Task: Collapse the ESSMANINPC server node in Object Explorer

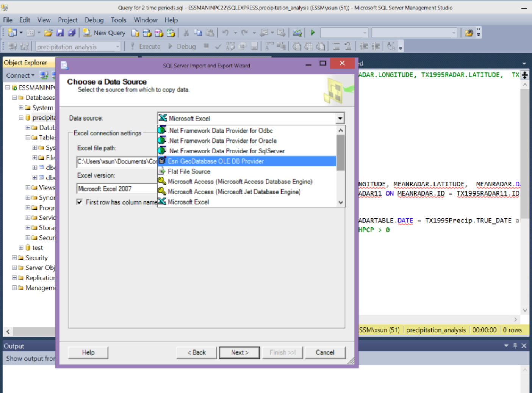Action: click(x=8, y=88)
